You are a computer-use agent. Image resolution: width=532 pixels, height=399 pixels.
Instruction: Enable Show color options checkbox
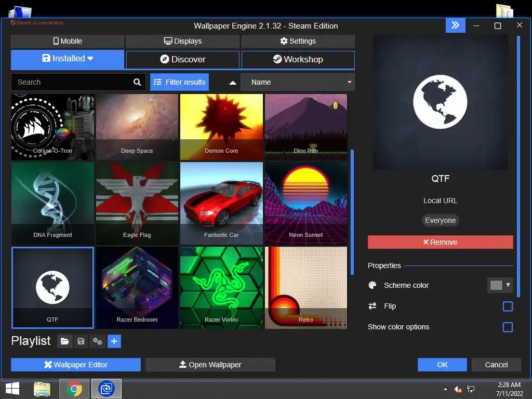(508, 327)
